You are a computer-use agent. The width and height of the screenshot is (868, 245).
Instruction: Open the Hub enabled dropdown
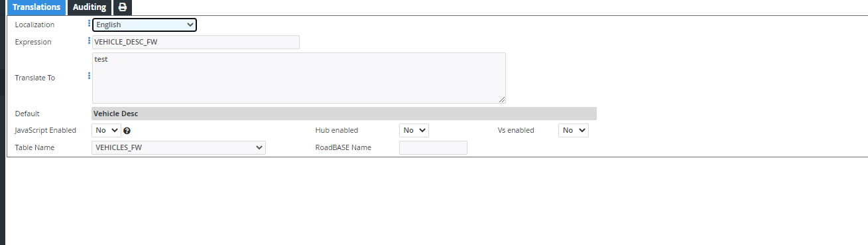(414, 130)
